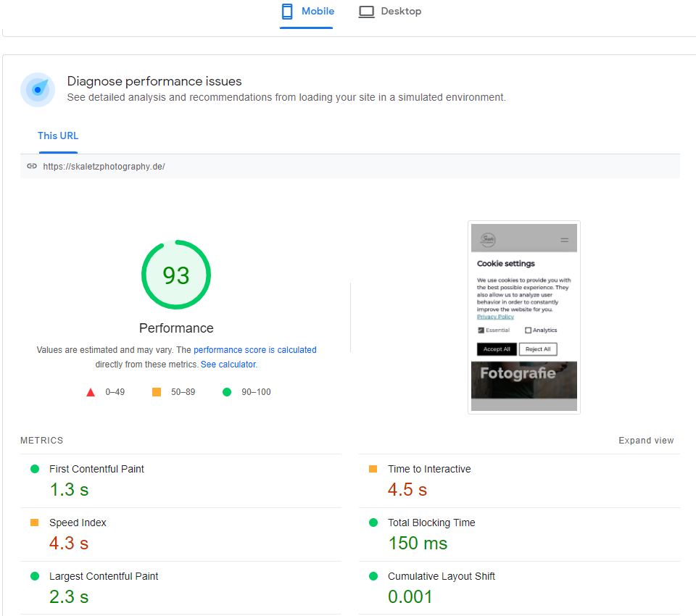The height and width of the screenshot is (616, 696).
Task: Click the Time to Interactive label
Action: [429, 469]
